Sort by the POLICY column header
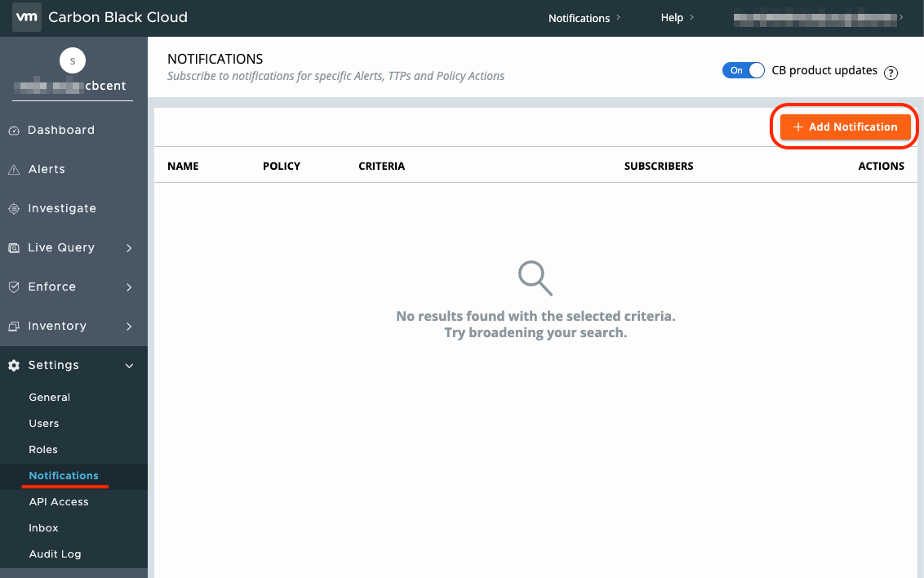The height and width of the screenshot is (578, 924). (281, 167)
